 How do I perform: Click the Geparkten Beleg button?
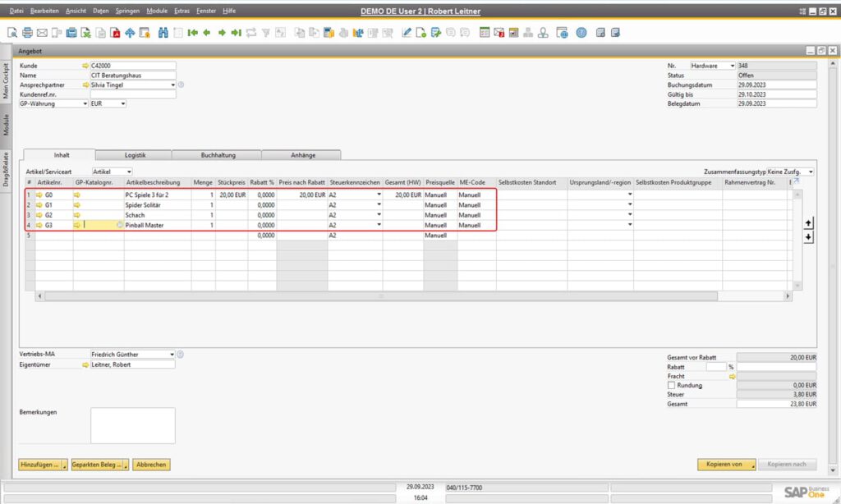click(x=100, y=465)
